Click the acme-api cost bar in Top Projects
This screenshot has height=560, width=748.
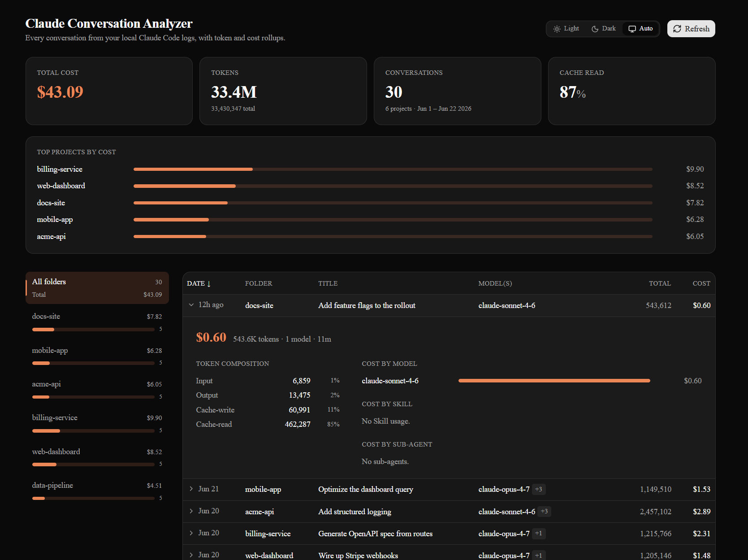point(393,236)
